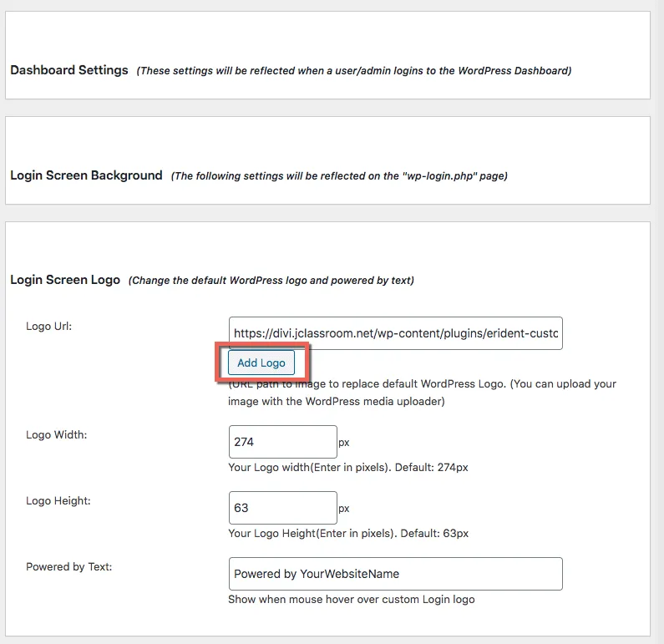Expand the Login Screen Background section heading

86,175
